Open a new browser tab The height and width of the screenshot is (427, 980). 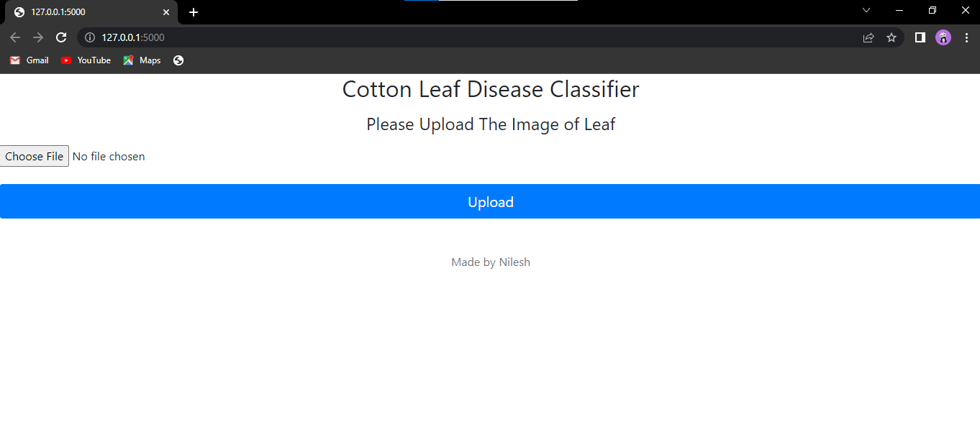(193, 12)
